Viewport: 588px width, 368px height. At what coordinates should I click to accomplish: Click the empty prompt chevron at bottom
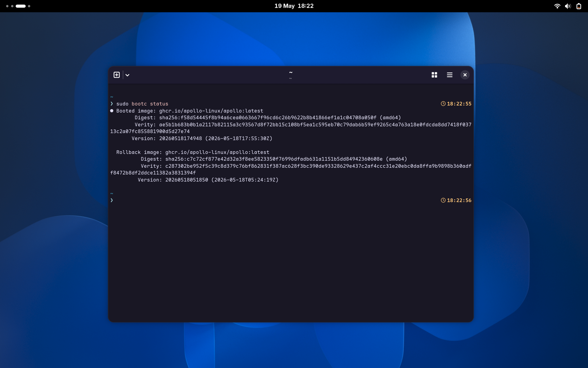[112, 200]
